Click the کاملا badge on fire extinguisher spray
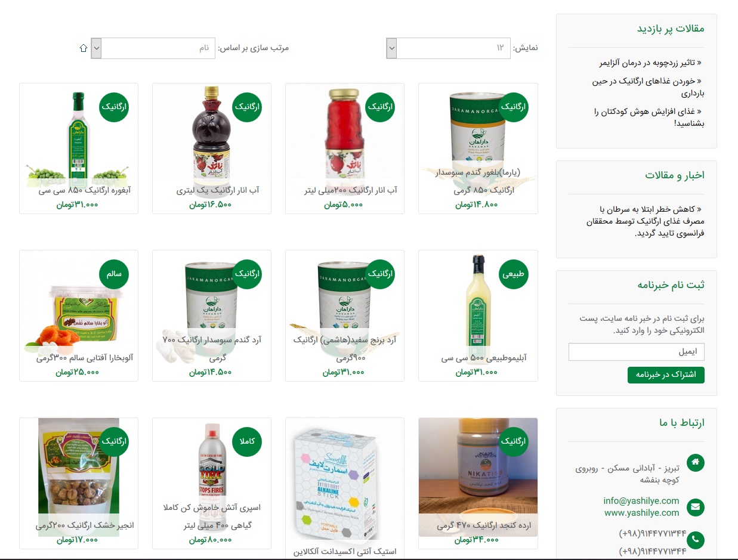The width and height of the screenshot is (738, 560). click(x=247, y=441)
